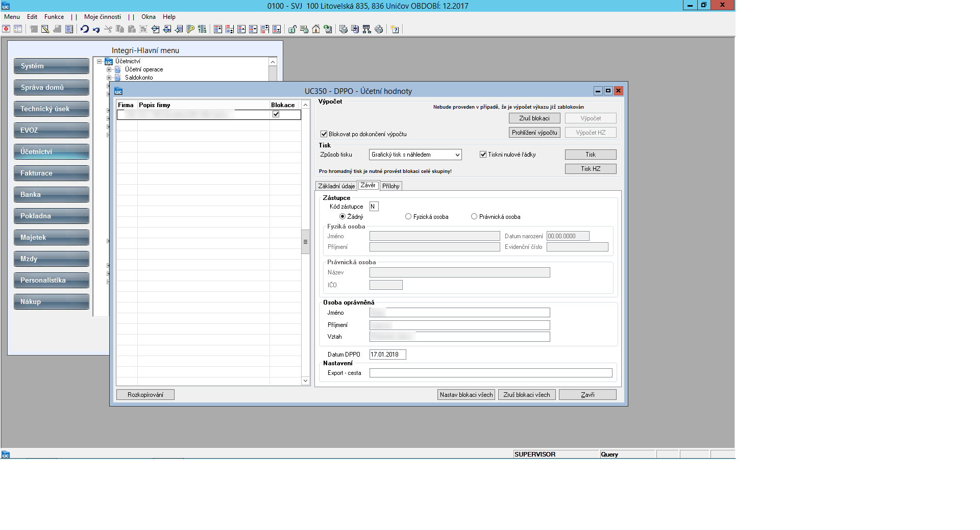Click the Tisk HZ button

591,169
